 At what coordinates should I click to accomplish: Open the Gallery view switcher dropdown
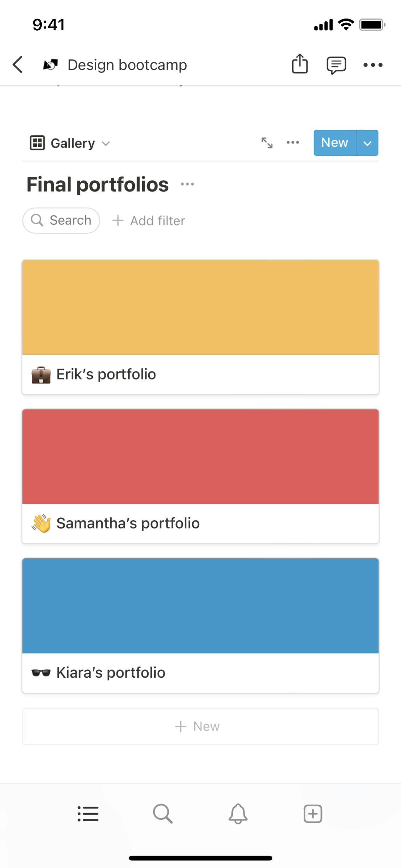click(70, 143)
